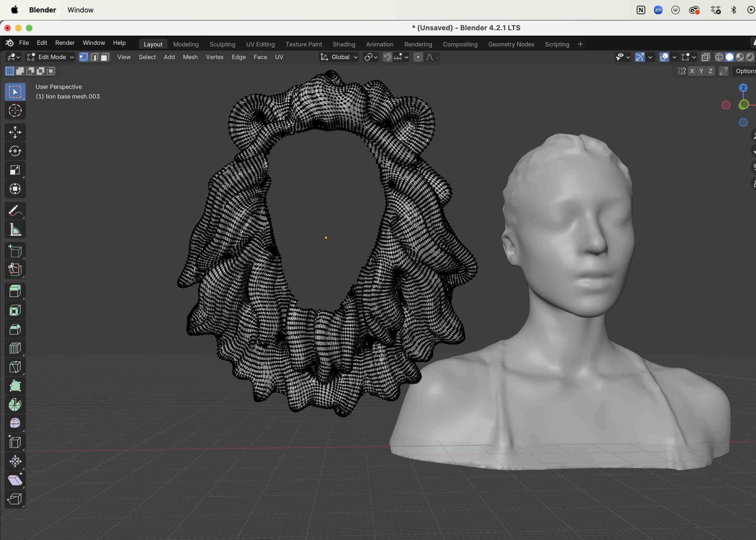Switch to Shading workspace tab
The width and height of the screenshot is (756, 540).
pos(344,44)
